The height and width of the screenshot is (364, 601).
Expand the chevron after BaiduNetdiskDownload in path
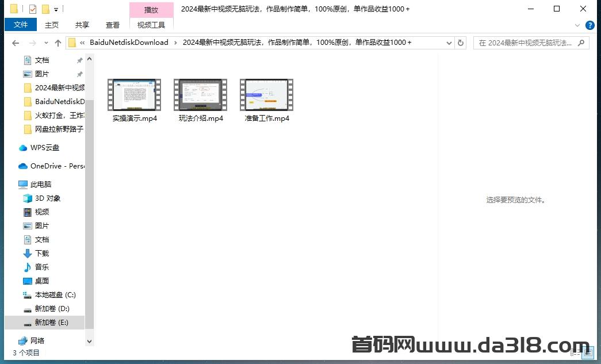click(175, 43)
